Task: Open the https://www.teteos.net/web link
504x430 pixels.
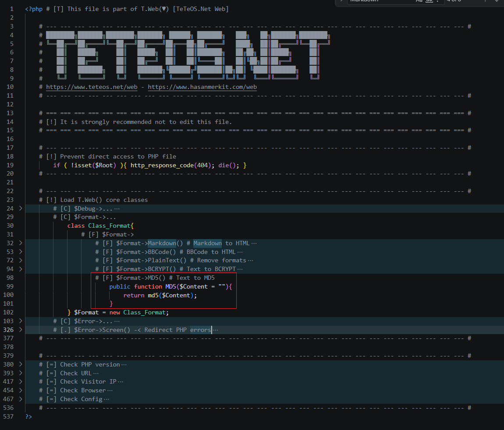Action: point(92,87)
